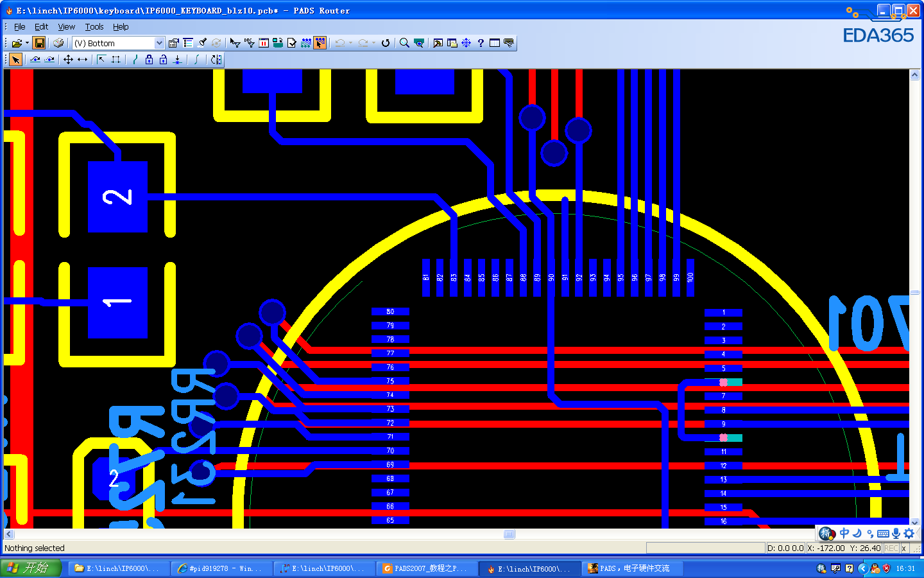Click the closed padlock protect icon
This screenshot has height=578, width=924.
pos(149,60)
